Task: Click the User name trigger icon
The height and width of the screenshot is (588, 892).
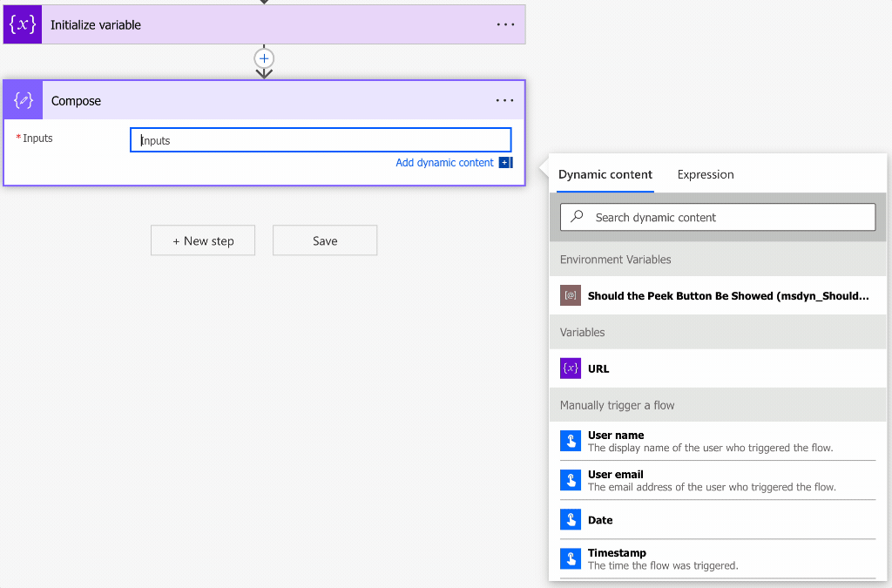Action: (571, 441)
